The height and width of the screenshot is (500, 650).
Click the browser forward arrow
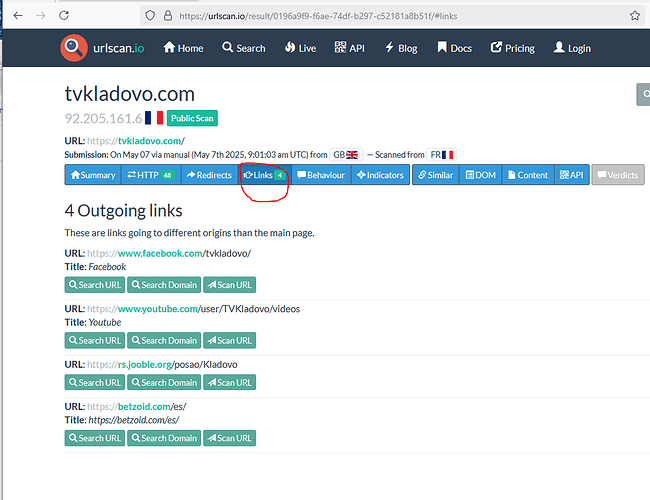pyautogui.click(x=41, y=16)
